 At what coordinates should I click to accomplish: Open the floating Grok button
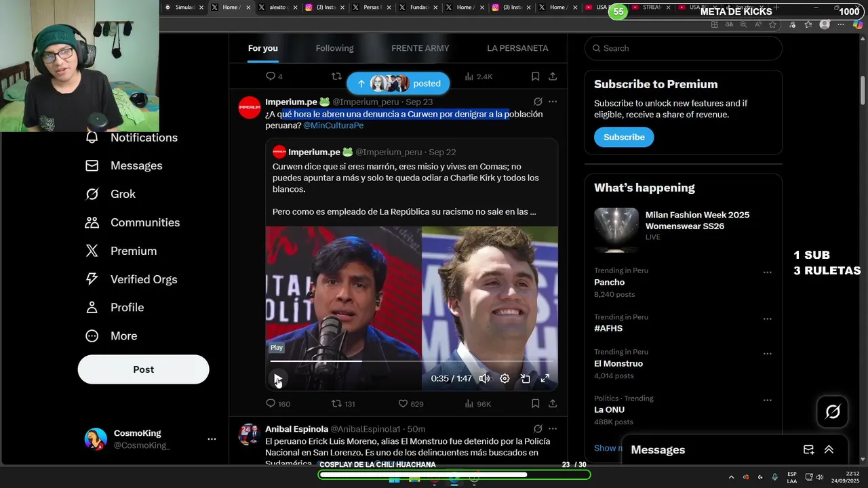click(833, 411)
